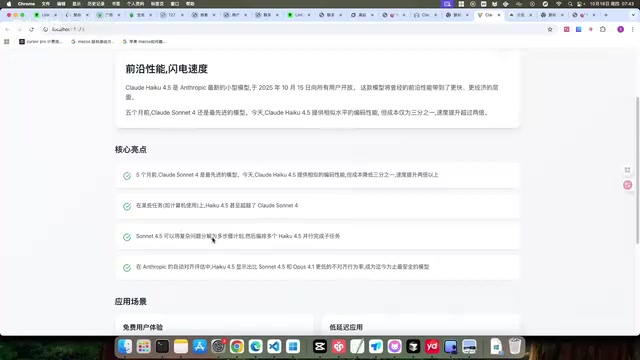Open the 'macos 鼠标滚动方' bookmark
Viewport: 640px width, 360px height.
[92, 41]
